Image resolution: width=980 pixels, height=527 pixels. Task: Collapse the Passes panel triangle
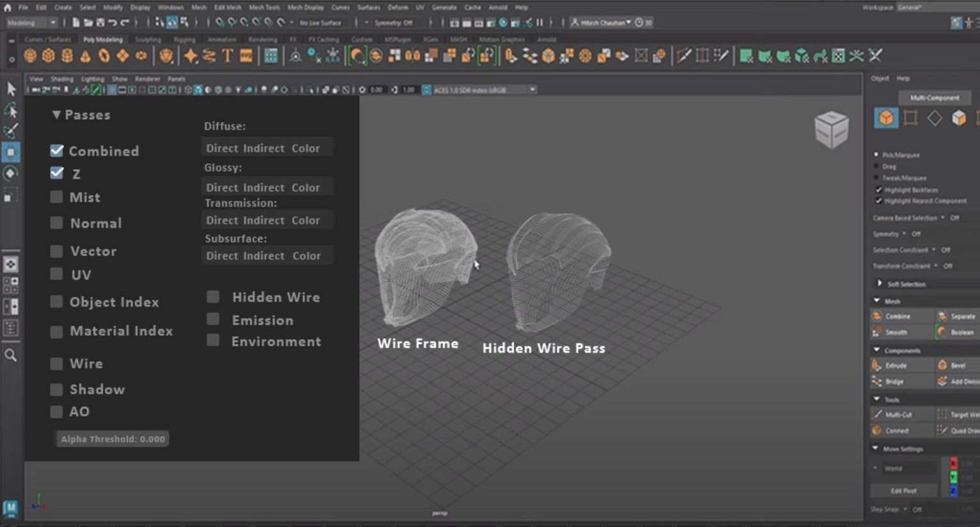(x=56, y=115)
